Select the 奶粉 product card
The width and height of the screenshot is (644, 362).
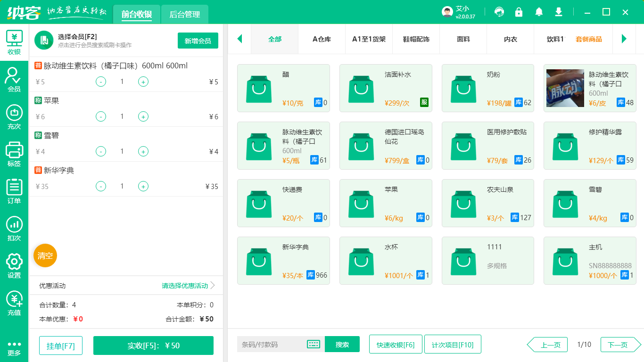[488, 88]
